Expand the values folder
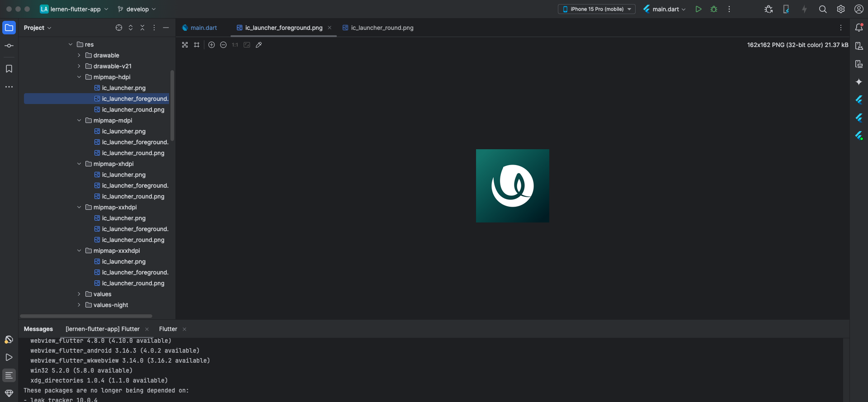The width and height of the screenshot is (868, 402). coord(79,294)
